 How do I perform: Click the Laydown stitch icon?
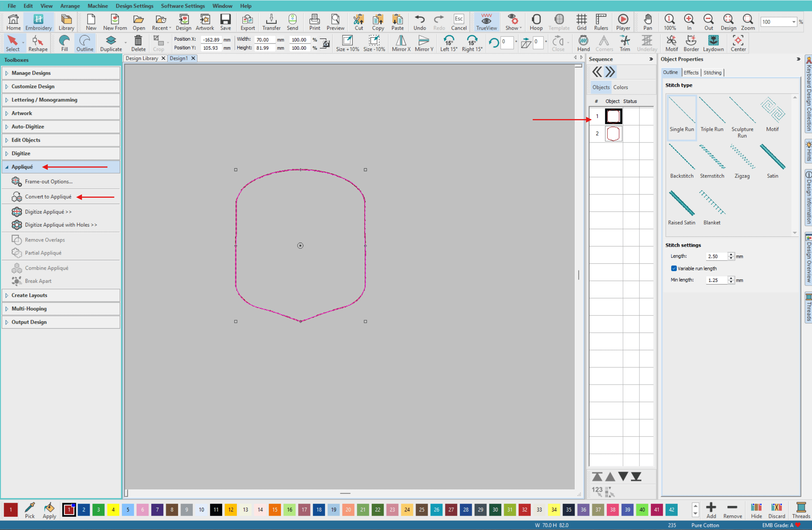[x=713, y=41]
